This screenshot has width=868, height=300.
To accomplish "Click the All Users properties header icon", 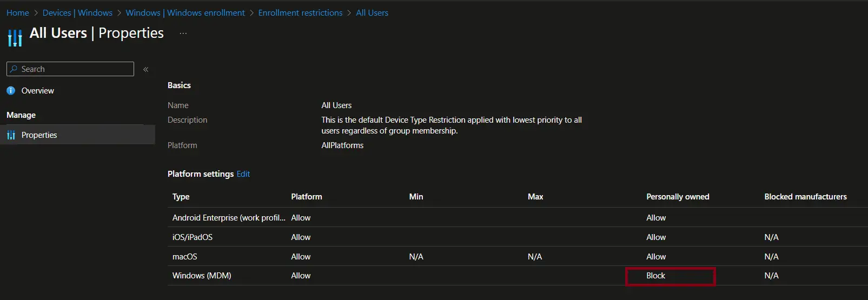I will pos(15,38).
